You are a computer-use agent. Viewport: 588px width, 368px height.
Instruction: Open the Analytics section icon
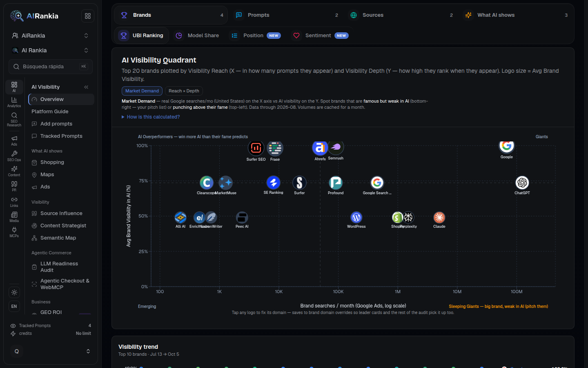click(14, 102)
